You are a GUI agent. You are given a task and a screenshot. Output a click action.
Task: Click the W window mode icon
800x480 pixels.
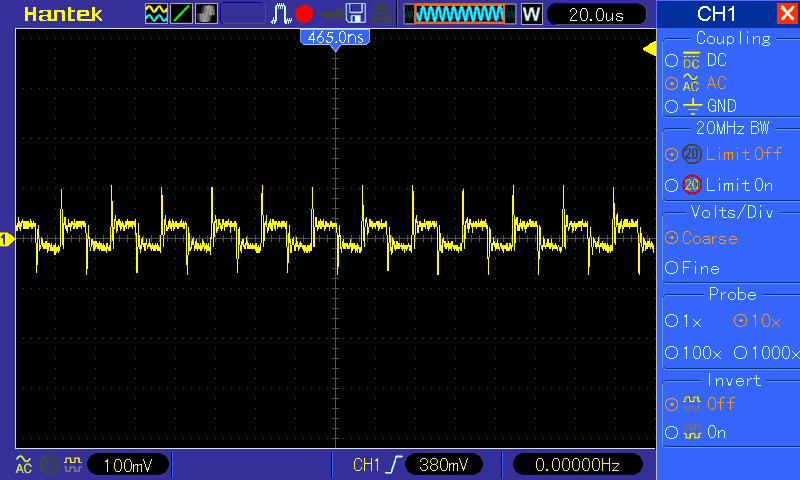coord(531,14)
